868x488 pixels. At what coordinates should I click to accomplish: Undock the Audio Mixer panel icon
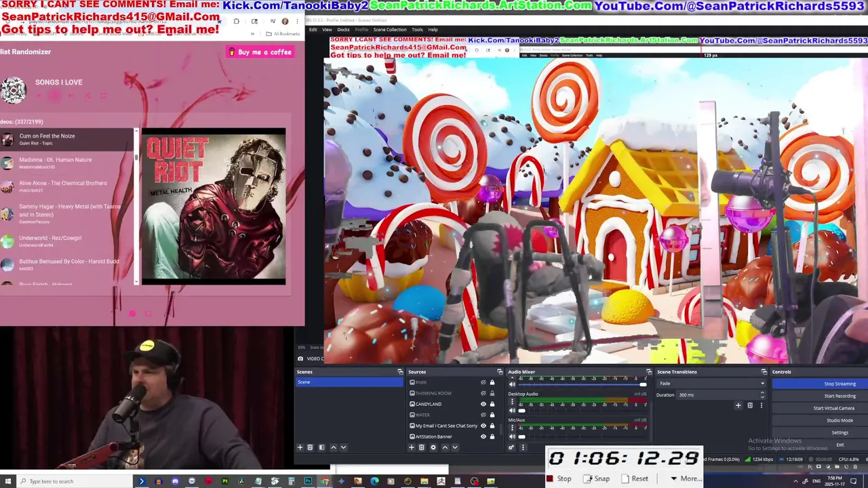[648, 371]
